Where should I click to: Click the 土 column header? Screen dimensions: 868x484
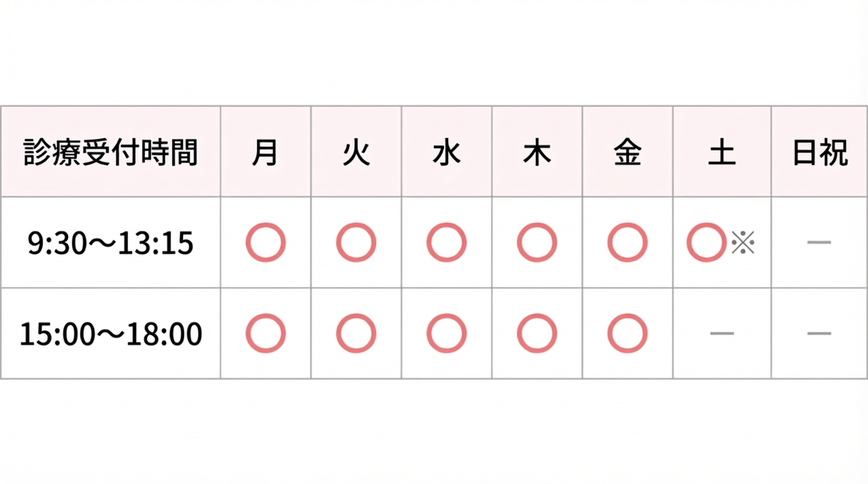[722, 153]
